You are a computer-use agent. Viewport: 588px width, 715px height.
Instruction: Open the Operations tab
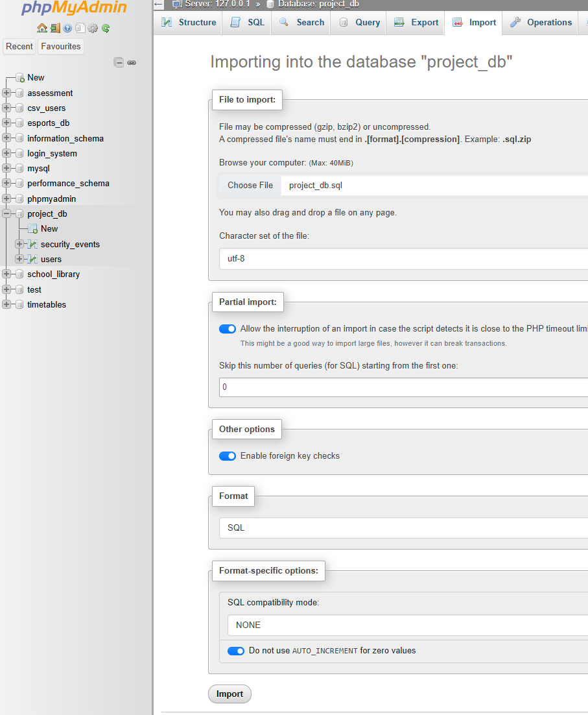pyautogui.click(x=541, y=22)
